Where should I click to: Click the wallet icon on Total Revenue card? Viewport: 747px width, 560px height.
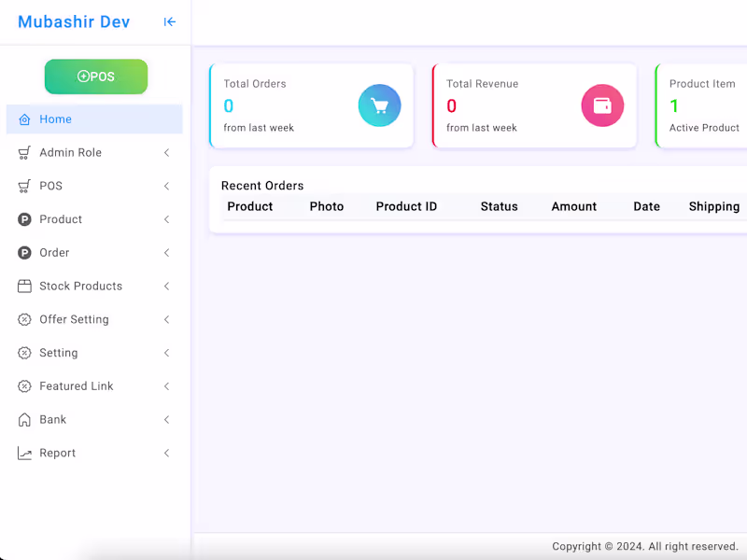(x=602, y=105)
